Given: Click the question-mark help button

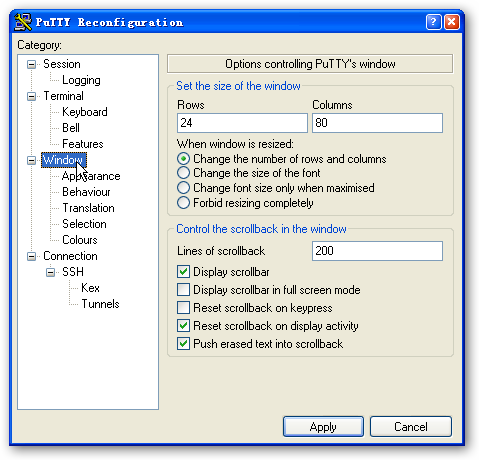Looking at the screenshot, I should click(433, 22).
